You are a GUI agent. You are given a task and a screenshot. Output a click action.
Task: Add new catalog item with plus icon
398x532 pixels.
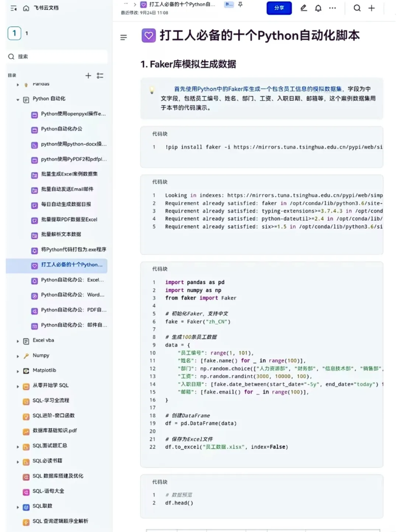(88, 76)
